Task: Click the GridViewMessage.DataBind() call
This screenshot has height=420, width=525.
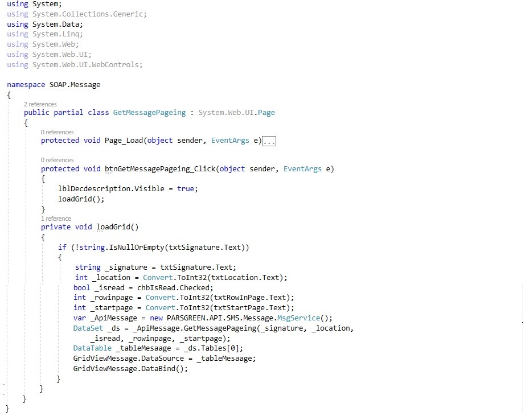Action: tap(130, 368)
